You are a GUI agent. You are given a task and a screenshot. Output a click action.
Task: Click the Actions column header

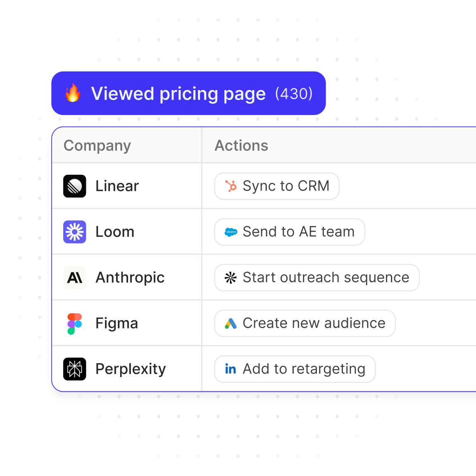241,145
